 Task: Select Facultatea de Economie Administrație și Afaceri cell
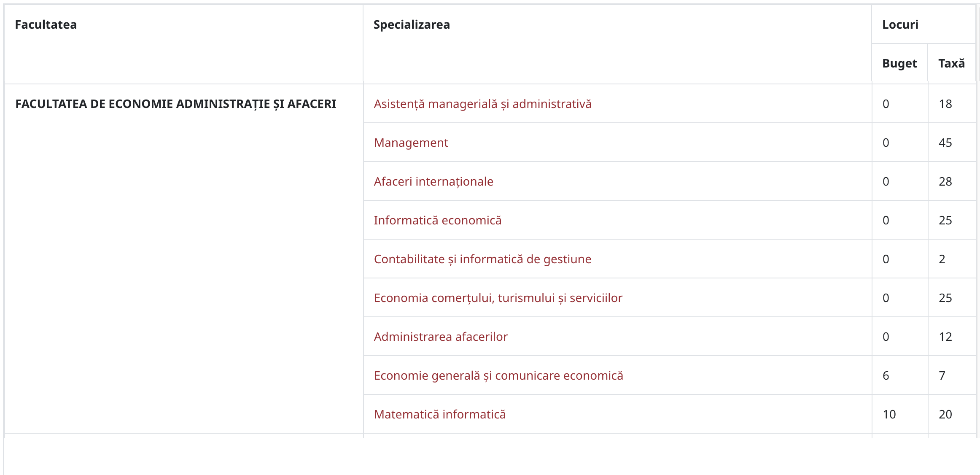(x=184, y=259)
